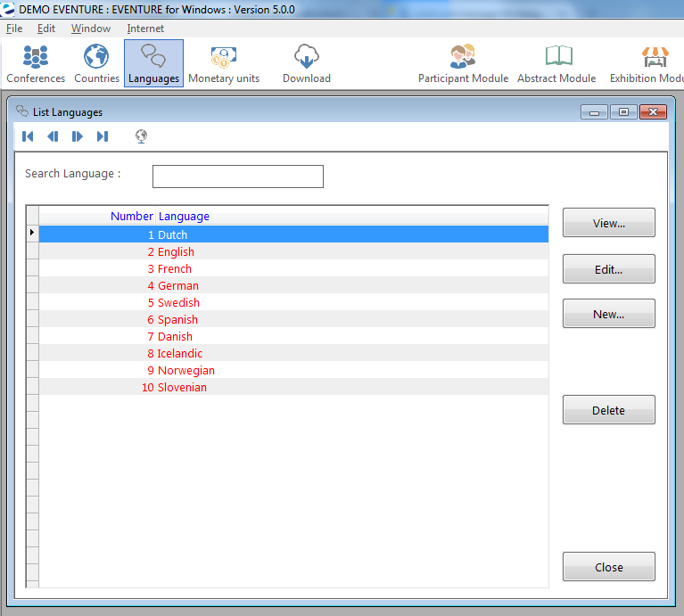This screenshot has width=684, height=616.
Task: Minimize the List Languages window
Action: [x=594, y=112]
